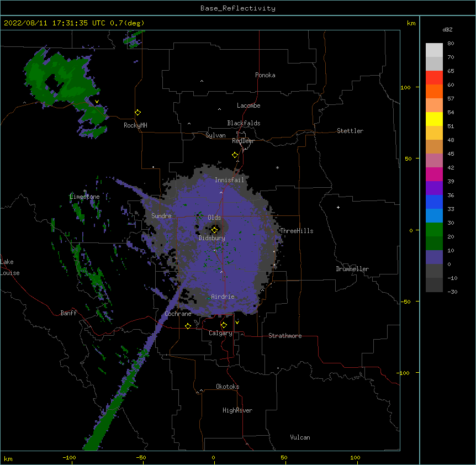Image resolution: width=476 pixels, height=465 pixels.
Task: Click the white asterisk marker east of Innisfail
Action: click(x=277, y=167)
